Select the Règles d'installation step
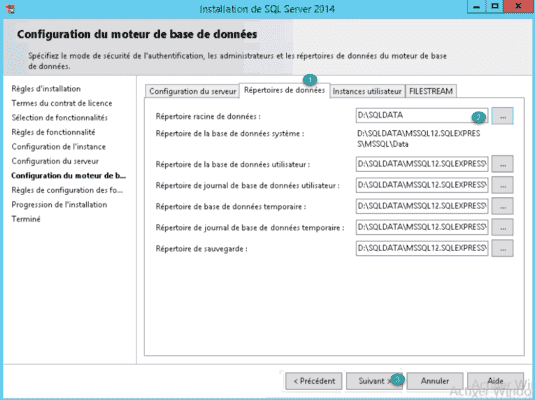This screenshot has height=400, width=535. tap(46, 89)
